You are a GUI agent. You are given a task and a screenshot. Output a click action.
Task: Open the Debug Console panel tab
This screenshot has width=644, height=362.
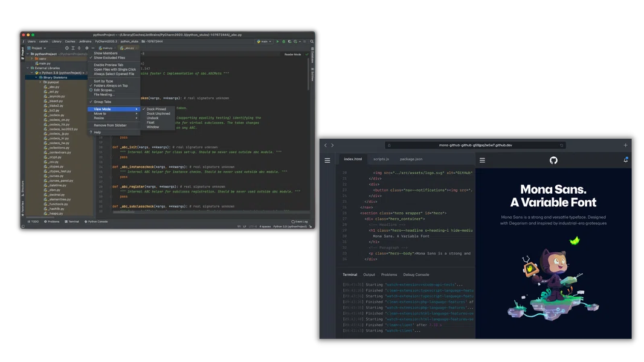[416, 275]
